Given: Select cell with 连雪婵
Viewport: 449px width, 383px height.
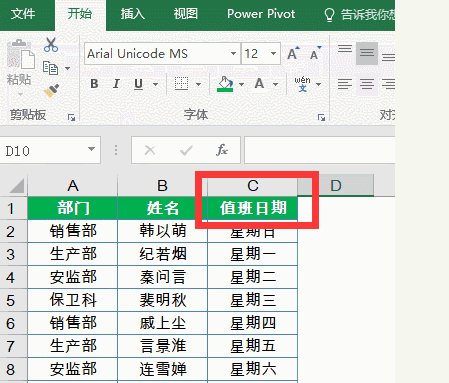Looking at the screenshot, I should [x=162, y=369].
